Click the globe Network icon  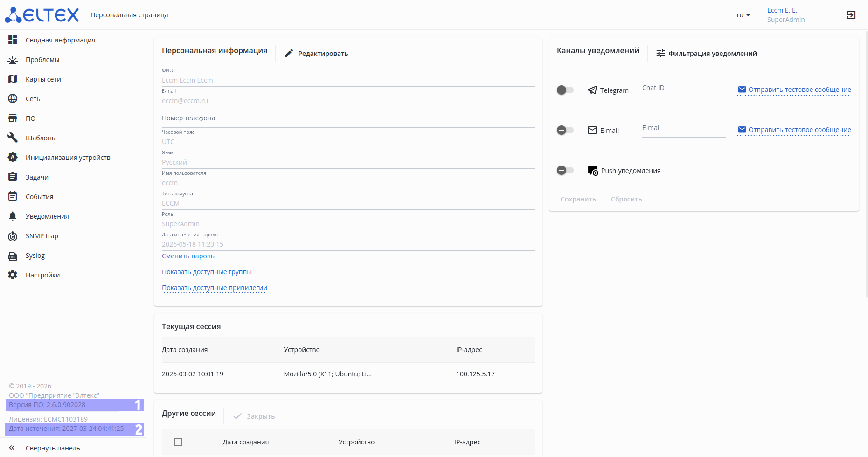coord(13,99)
